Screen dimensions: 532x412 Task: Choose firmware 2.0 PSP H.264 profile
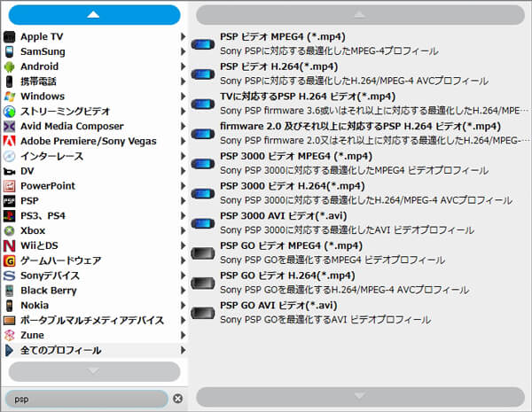(x=360, y=134)
